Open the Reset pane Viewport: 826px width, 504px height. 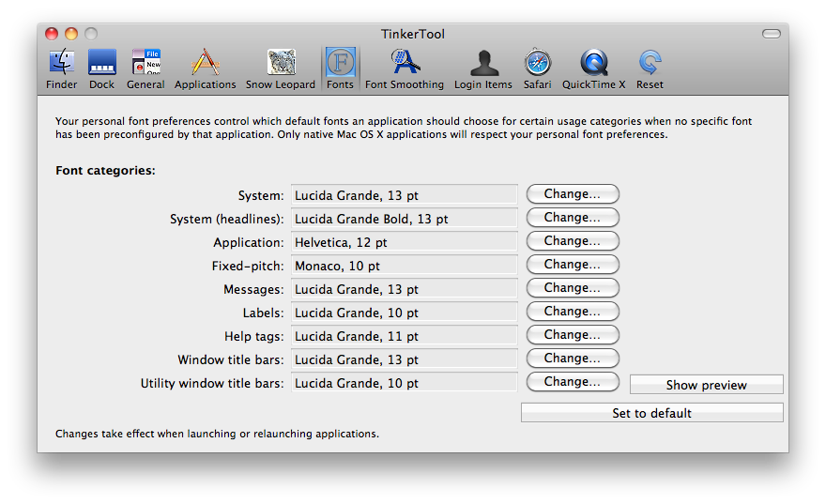pyautogui.click(x=650, y=69)
